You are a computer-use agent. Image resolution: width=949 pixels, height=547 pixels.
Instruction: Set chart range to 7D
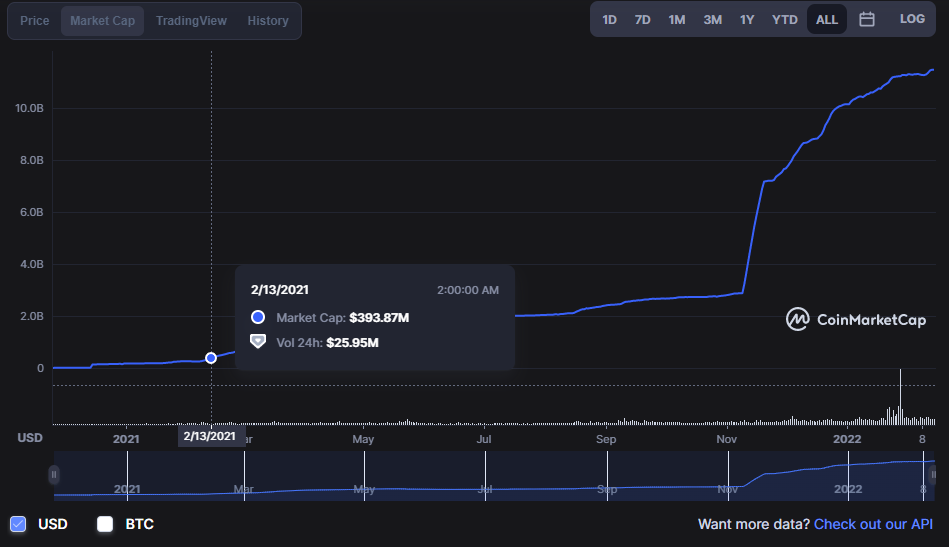pos(642,19)
